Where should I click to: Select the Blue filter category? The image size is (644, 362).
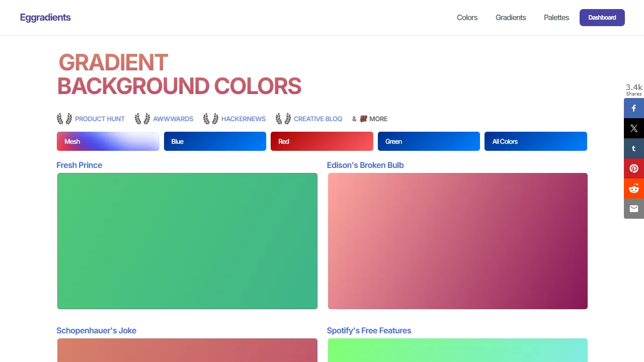coord(215,141)
